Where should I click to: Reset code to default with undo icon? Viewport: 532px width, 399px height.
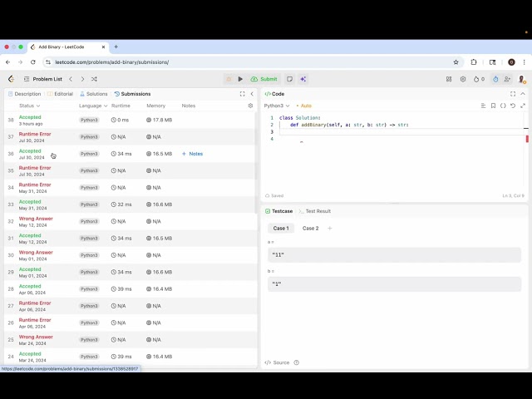pyautogui.click(x=513, y=106)
